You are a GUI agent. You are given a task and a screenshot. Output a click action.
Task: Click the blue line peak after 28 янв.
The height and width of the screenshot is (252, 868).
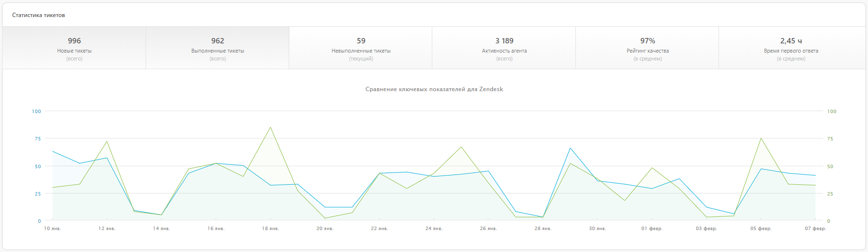click(570, 148)
